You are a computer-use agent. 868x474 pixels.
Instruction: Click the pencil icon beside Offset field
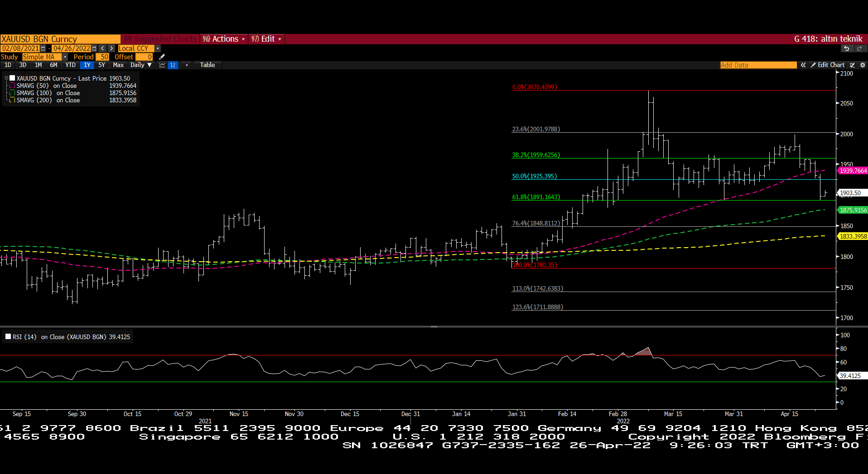(162, 57)
